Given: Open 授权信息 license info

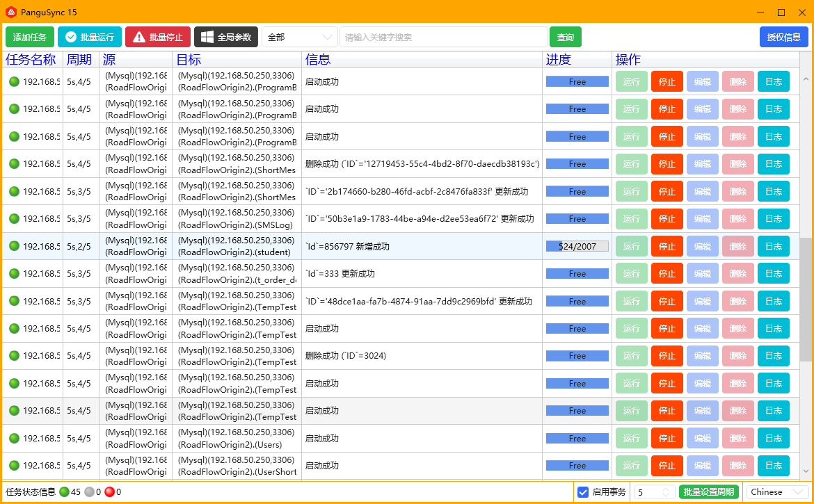Looking at the screenshot, I should coord(784,38).
